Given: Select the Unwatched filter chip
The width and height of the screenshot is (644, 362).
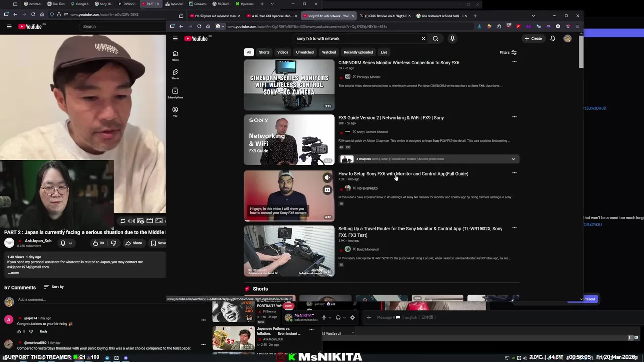Looking at the screenshot, I should [x=305, y=52].
